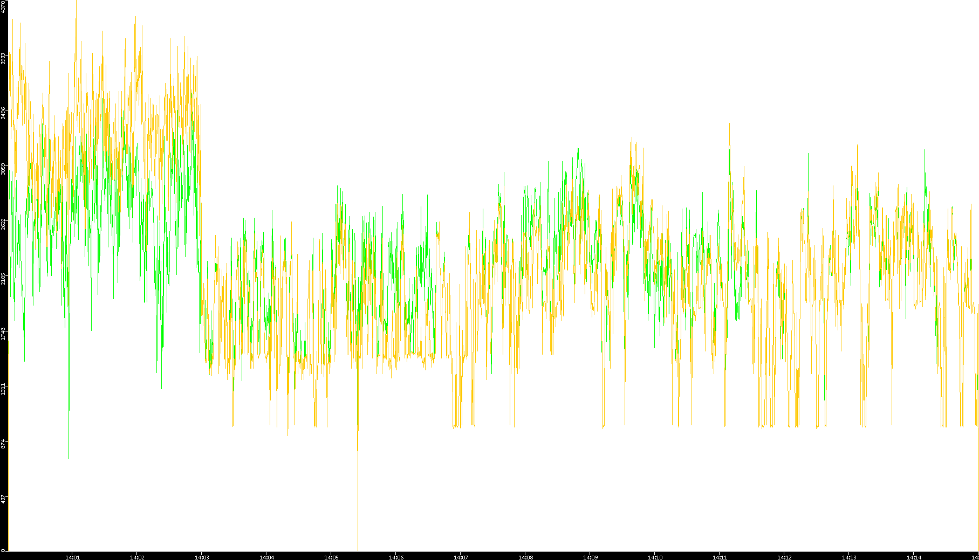Viewport: 979px width, 560px height.
Task: Select the 437 value on the vertical axis
Action: pyautogui.click(x=3, y=499)
